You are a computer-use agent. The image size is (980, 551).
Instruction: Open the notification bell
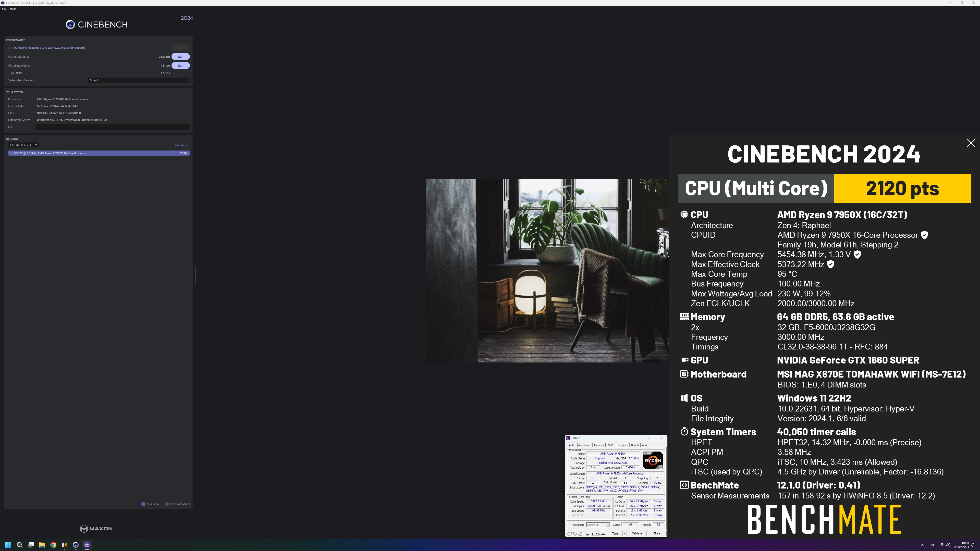(x=973, y=545)
